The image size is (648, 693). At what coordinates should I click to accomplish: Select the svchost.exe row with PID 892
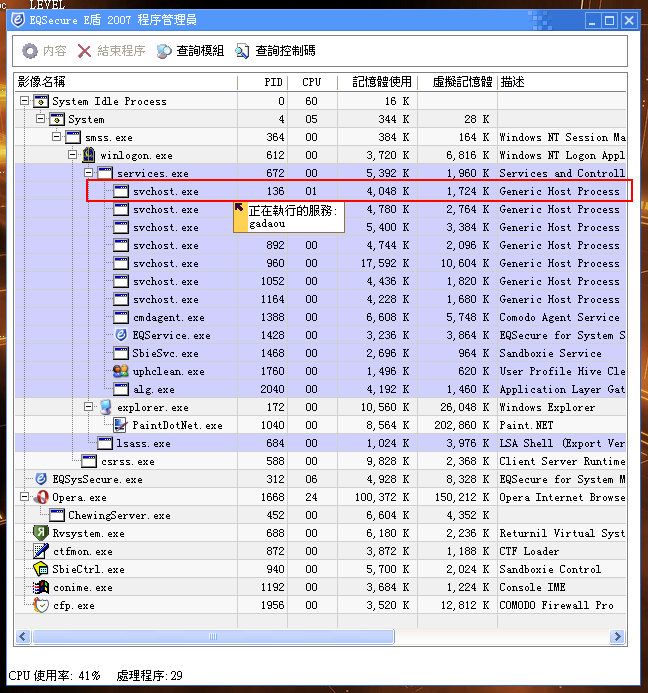[320, 245]
